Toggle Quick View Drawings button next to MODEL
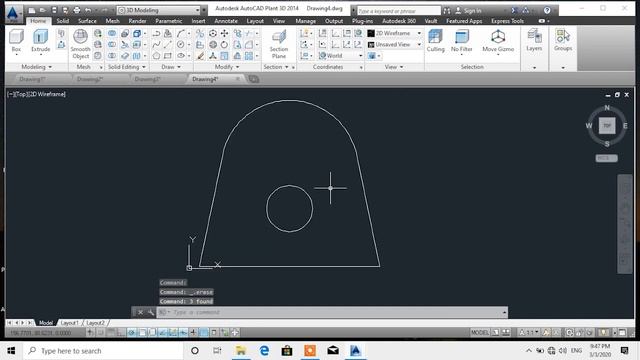Viewport: 640px width, 360px height. [x=506, y=333]
